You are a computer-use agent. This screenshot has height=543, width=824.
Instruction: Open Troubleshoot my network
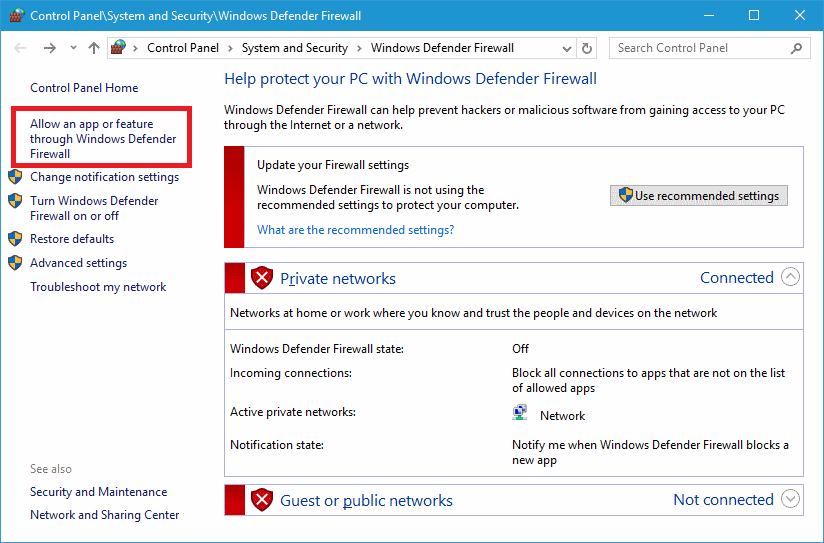click(x=98, y=287)
